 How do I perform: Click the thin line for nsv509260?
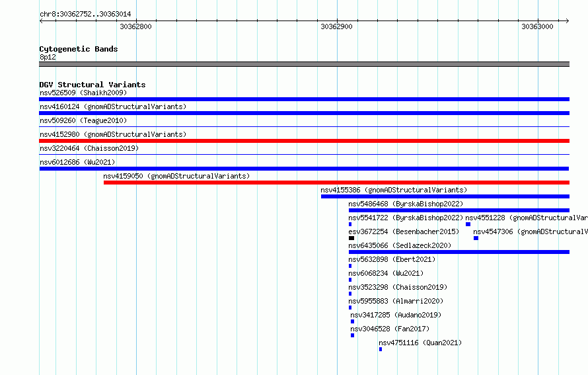coord(304,127)
